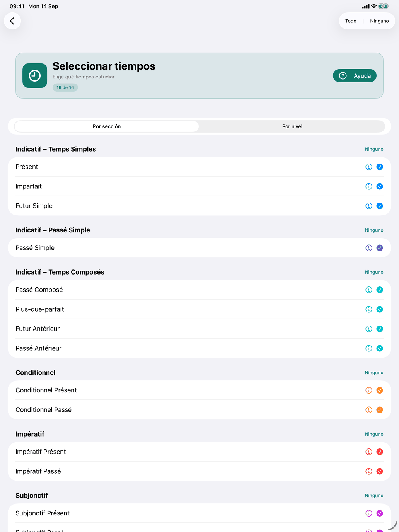Toggle the Passé Composé checkmark

point(380,290)
